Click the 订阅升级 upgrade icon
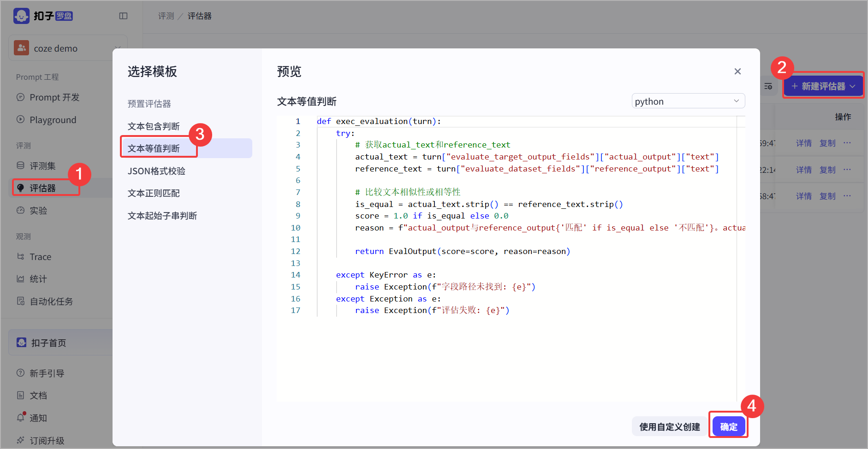 [x=20, y=440]
